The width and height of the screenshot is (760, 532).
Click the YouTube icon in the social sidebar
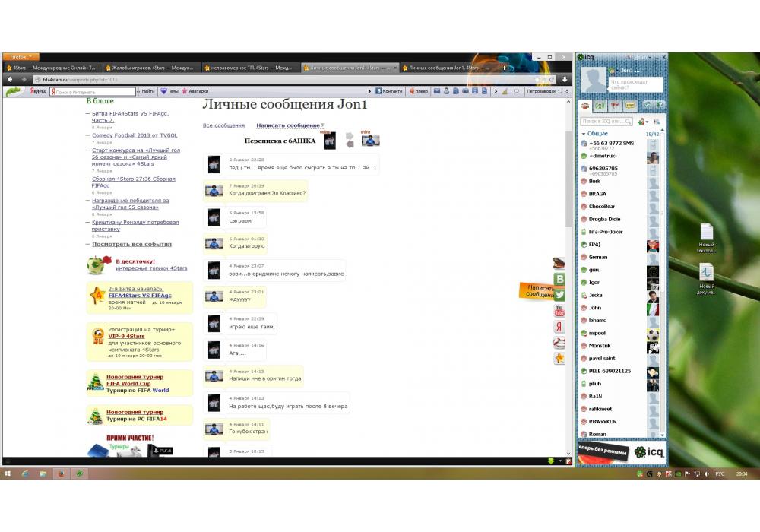click(559, 310)
